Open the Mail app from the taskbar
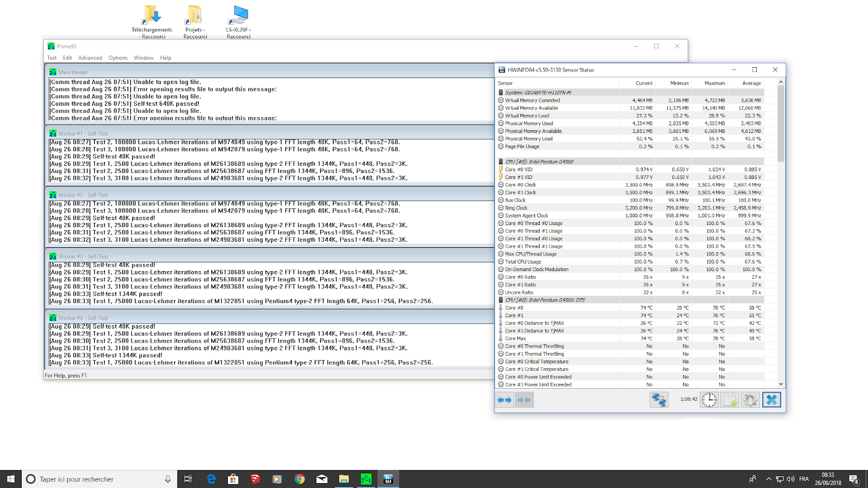This screenshot has height=488, width=868. (x=322, y=479)
